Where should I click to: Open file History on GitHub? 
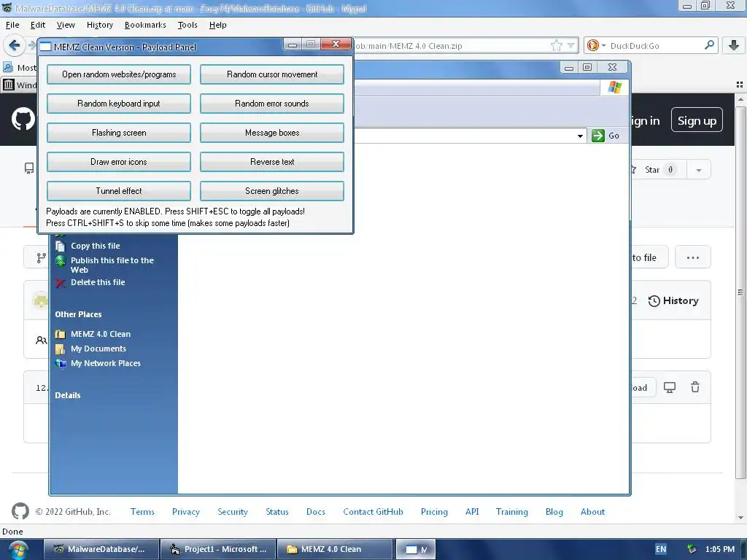click(x=673, y=301)
